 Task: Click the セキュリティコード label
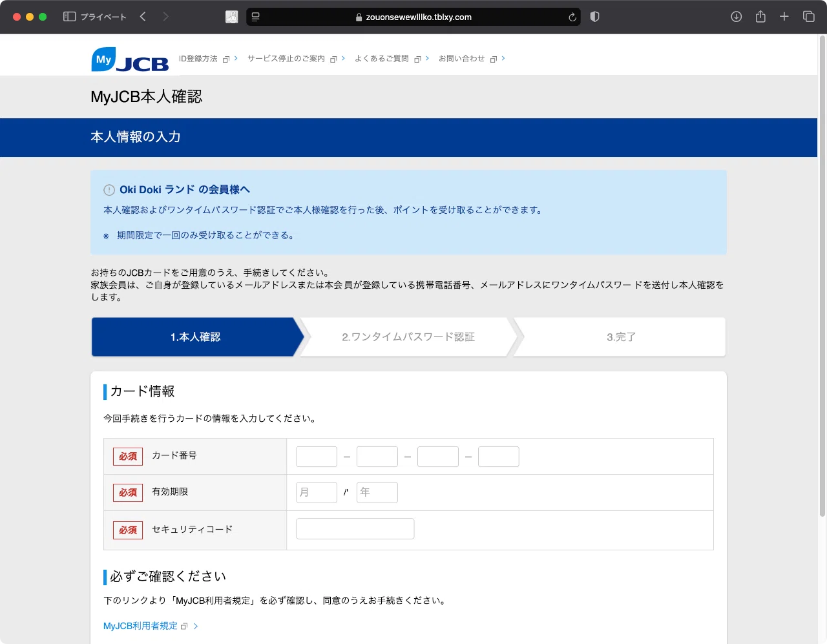(193, 529)
